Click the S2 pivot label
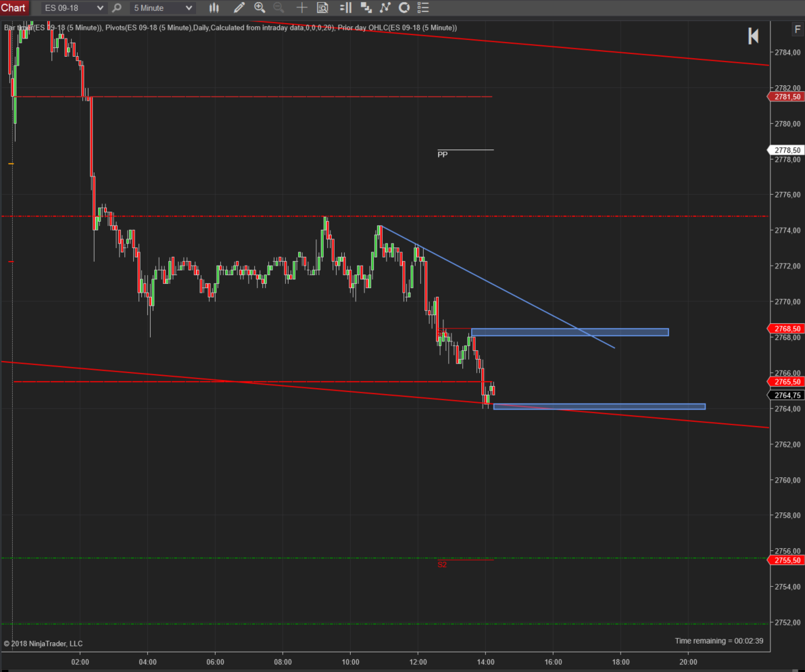 pyautogui.click(x=442, y=565)
